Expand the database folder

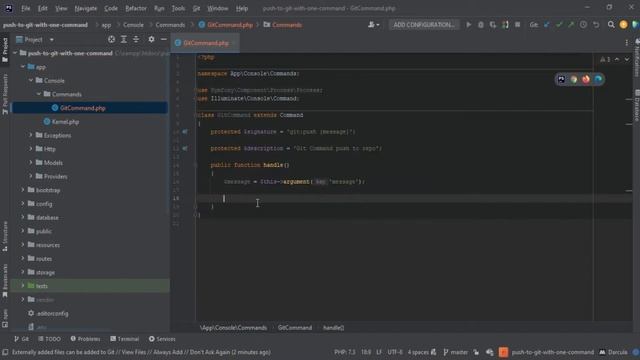(23, 217)
